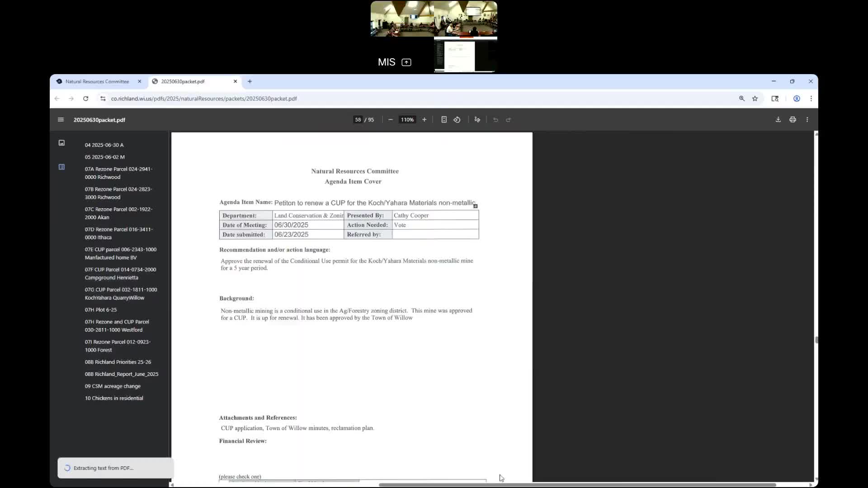
Task: Click the print icon in the PDF toolbar
Action: coord(793,120)
